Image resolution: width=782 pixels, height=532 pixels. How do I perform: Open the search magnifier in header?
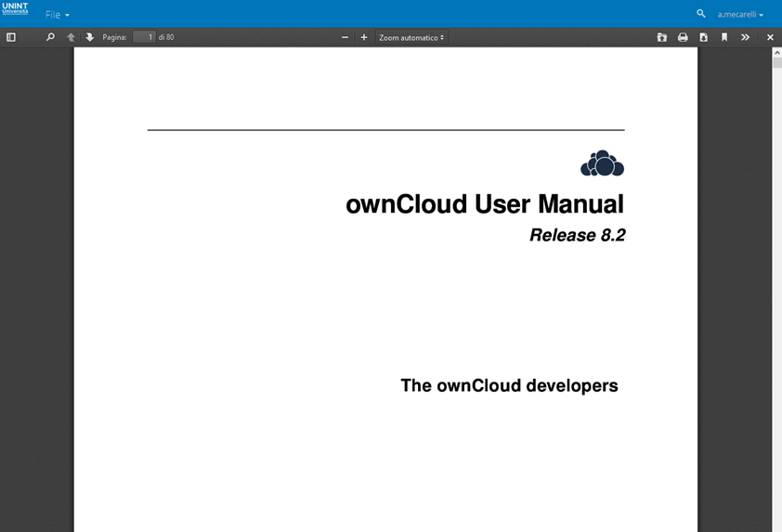click(700, 14)
